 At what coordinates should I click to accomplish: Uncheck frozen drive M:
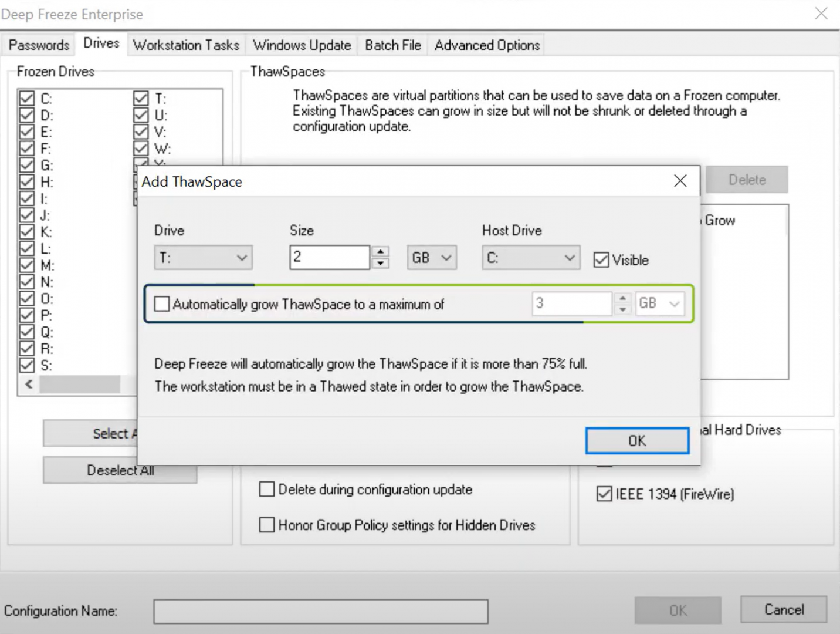[x=27, y=265]
